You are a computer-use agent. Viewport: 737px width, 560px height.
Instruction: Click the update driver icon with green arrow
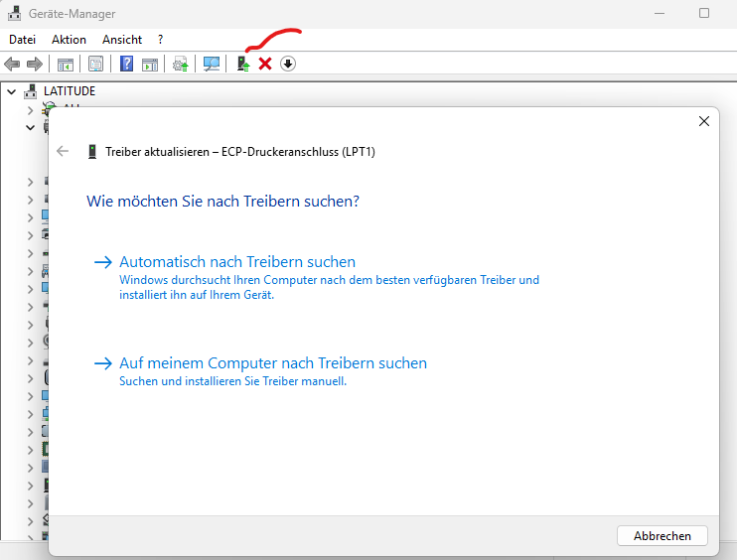(242, 64)
